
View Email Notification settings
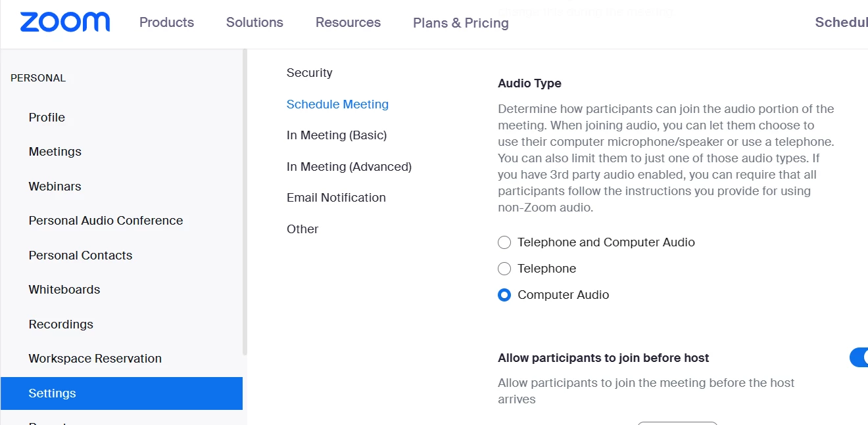point(336,198)
